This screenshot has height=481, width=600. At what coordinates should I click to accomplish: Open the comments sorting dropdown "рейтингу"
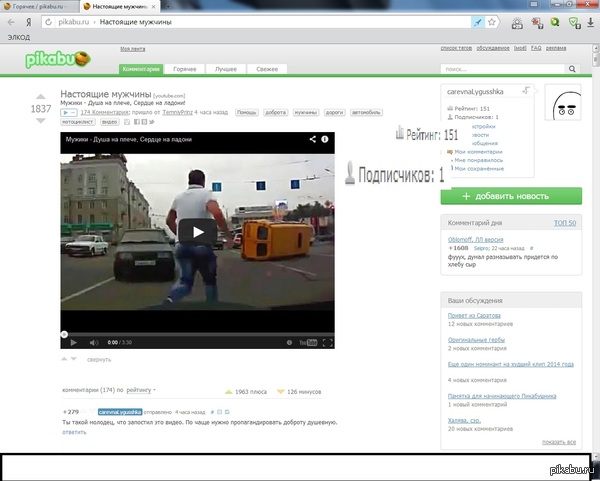[x=141, y=389]
